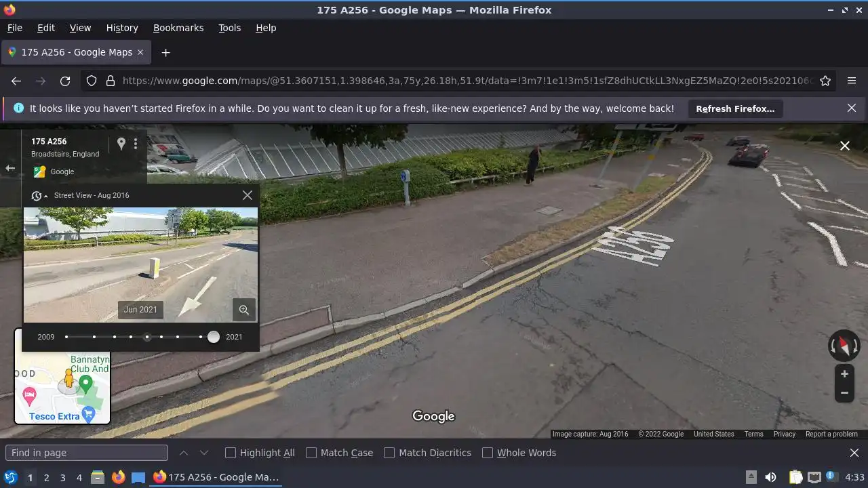Collapse the side panel arrow
Viewport: 868px width, 488px height.
point(10,168)
